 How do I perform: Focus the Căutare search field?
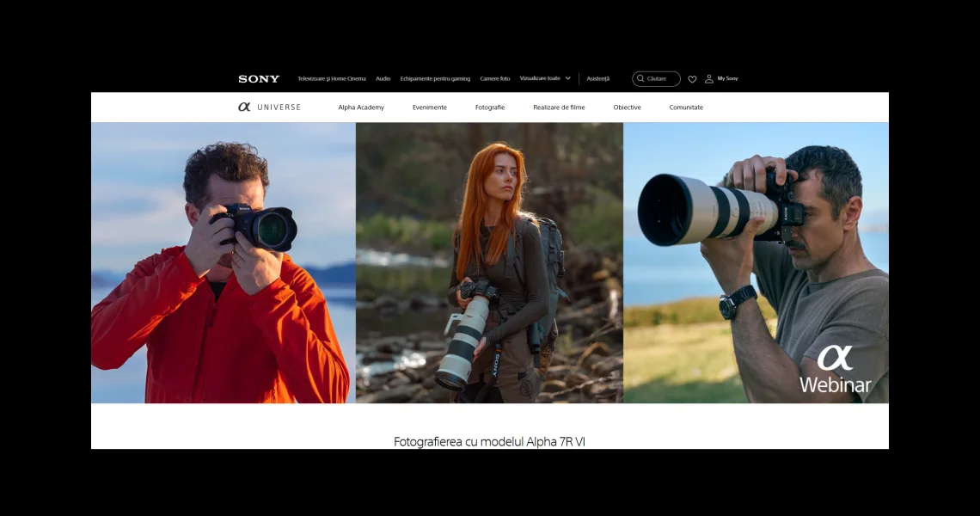[656, 79]
